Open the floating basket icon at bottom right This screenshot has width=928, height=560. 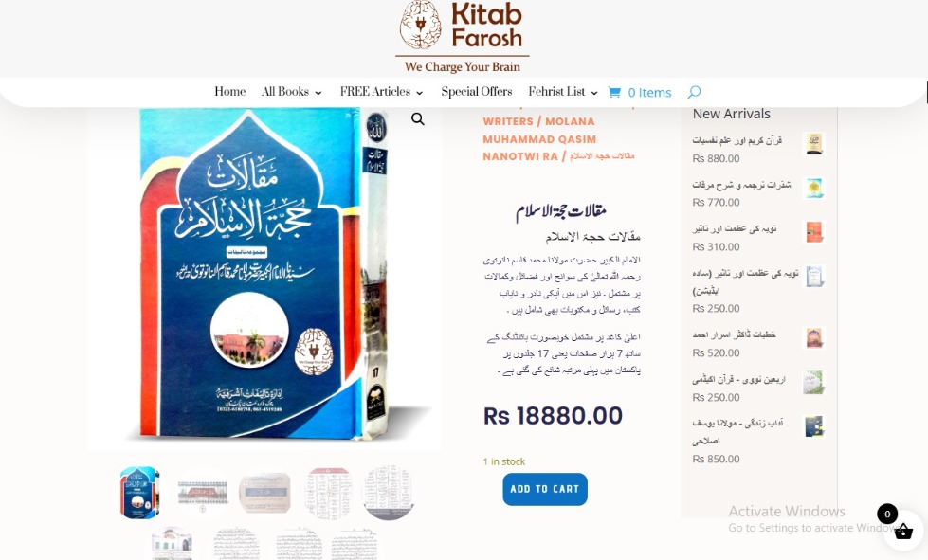tap(902, 531)
